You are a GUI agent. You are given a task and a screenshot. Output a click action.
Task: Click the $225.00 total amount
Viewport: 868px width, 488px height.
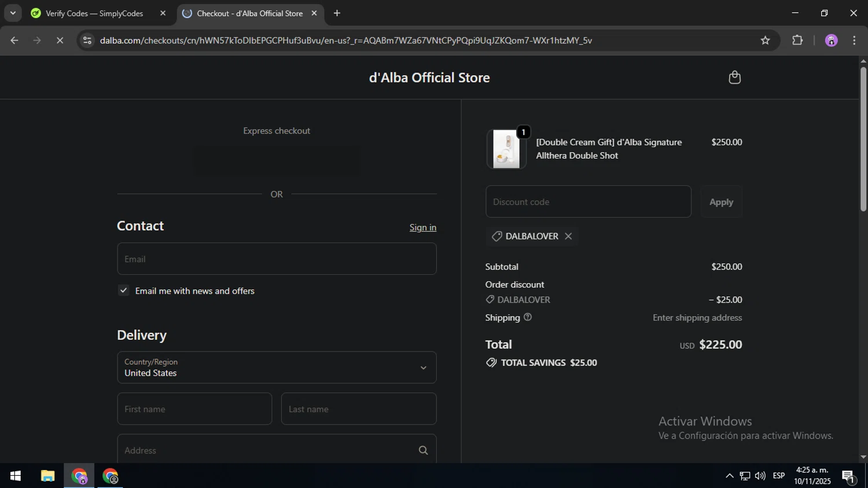(x=720, y=344)
